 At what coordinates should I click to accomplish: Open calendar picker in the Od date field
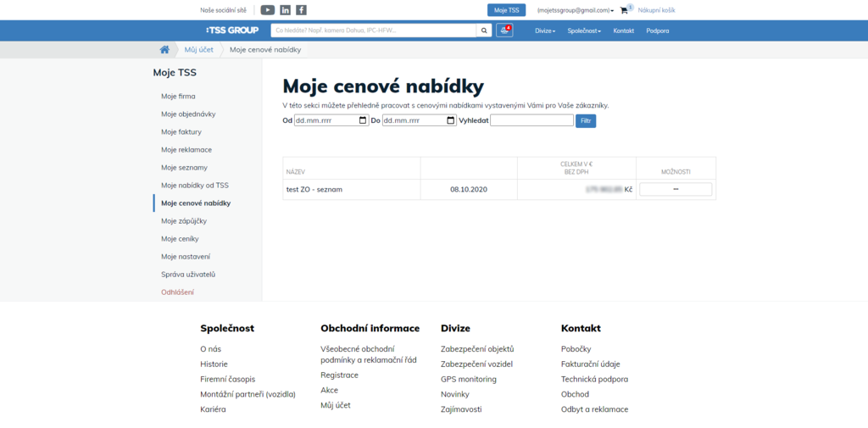click(x=363, y=120)
